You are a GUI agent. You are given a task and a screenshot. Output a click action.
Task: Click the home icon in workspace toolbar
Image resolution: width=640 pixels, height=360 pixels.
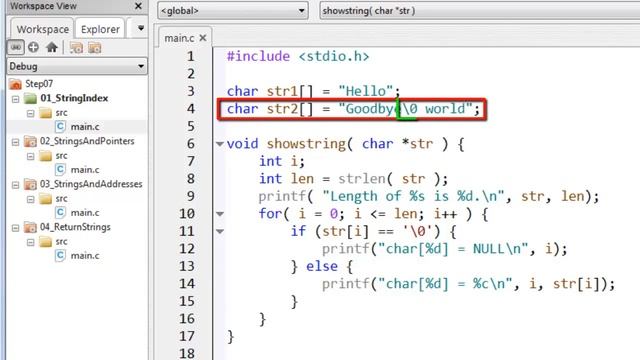pyautogui.click(x=52, y=47)
